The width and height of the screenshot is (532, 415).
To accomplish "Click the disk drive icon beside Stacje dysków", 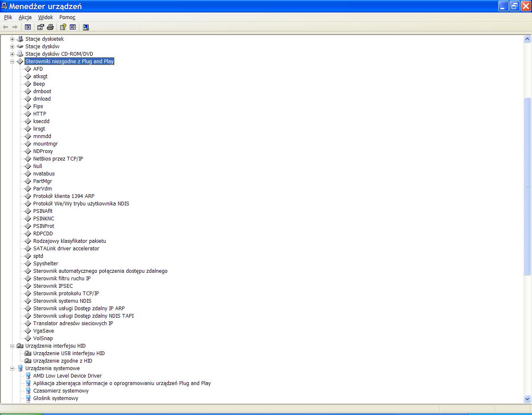I will 20,46.
